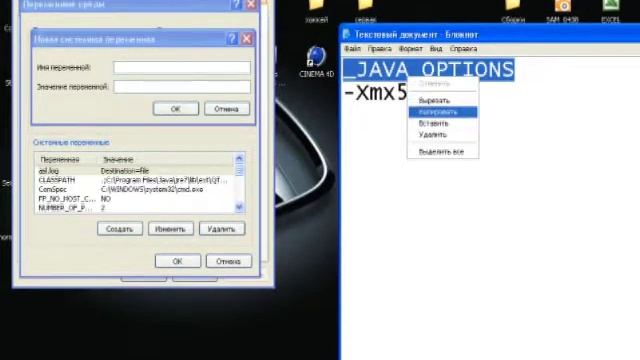Click the variable name input field

(182, 67)
